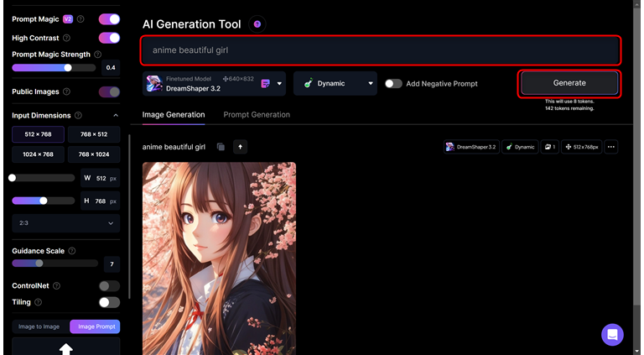The width and height of the screenshot is (644, 355).
Task: Copy the prompt using the copy icon
Action: click(221, 147)
